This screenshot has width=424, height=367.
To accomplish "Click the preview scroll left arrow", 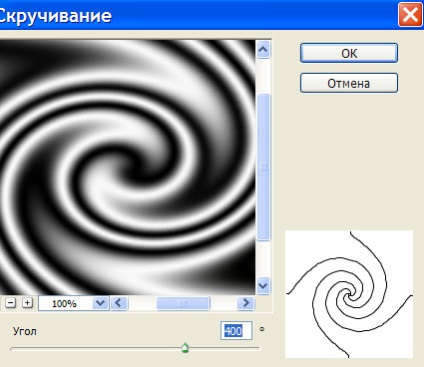I will (x=118, y=303).
